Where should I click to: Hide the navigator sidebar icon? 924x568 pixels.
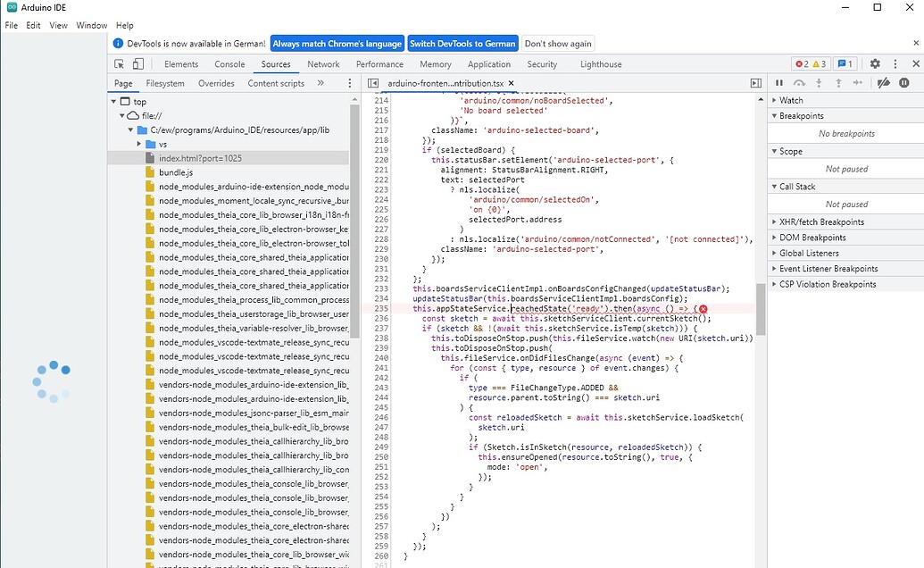373,83
